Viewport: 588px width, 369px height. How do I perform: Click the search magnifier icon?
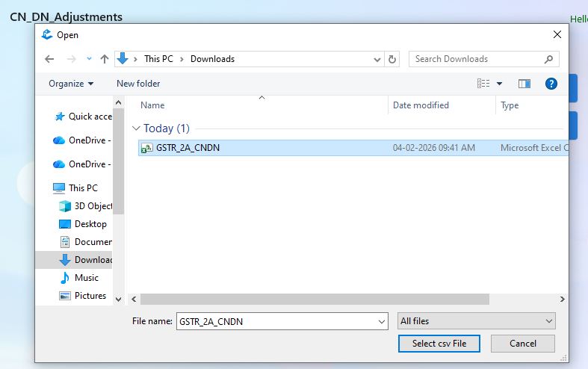pyautogui.click(x=549, y=59)
